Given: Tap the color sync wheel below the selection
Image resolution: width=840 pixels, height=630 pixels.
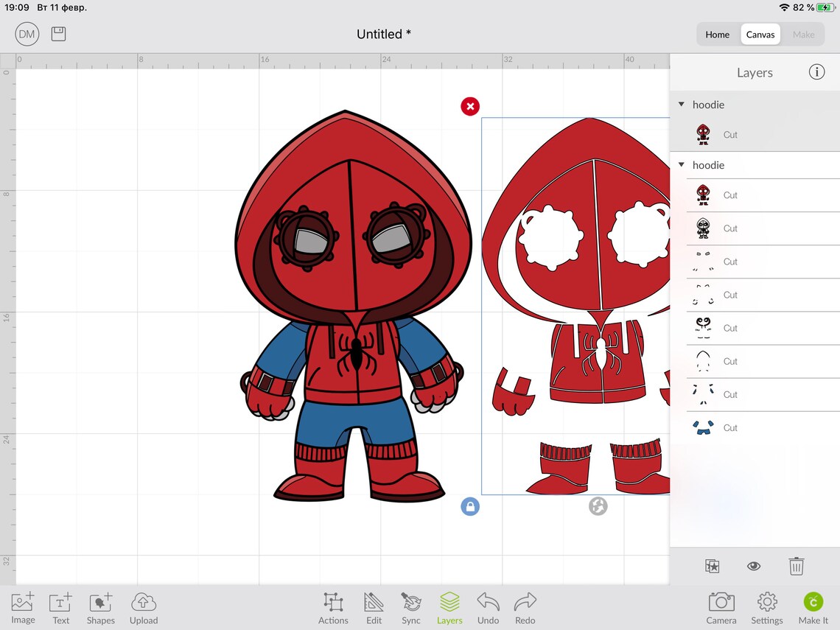Looking at the screenshot, I should click(x=598, y=506).
